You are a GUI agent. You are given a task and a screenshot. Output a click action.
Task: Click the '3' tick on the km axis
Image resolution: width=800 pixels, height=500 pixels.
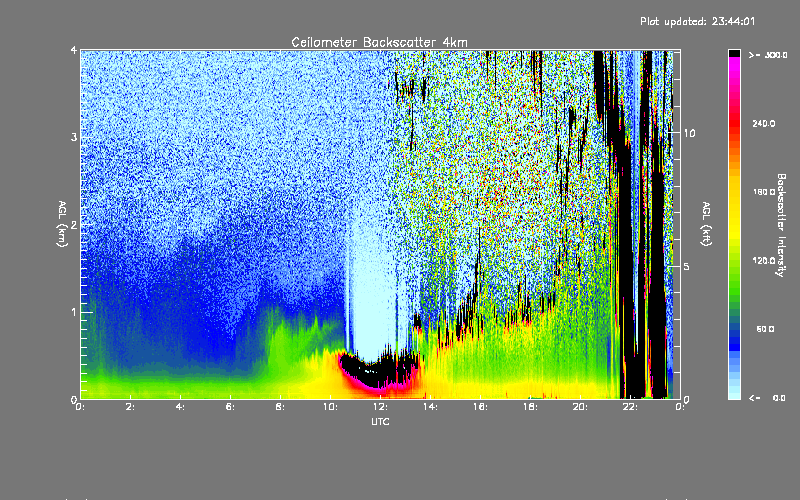74,138
